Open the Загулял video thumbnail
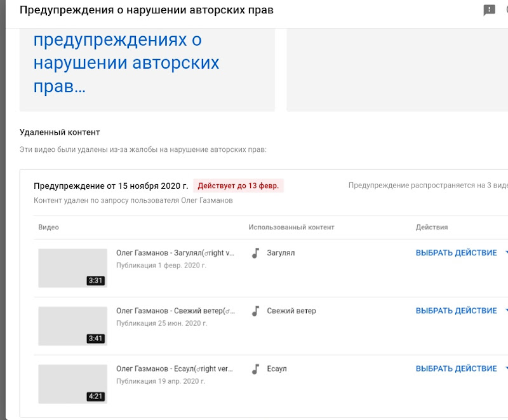 [72, 268]
